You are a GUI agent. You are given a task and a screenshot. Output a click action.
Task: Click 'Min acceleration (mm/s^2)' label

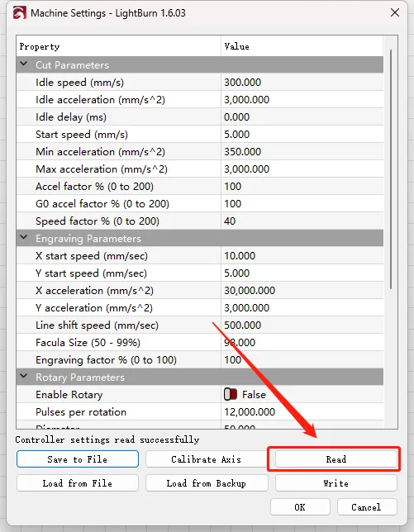click(x=100, y=152)
